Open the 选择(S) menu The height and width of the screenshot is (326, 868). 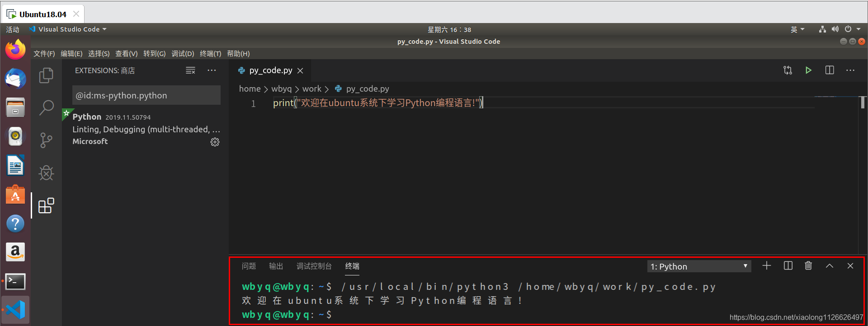tap(99, 54)
